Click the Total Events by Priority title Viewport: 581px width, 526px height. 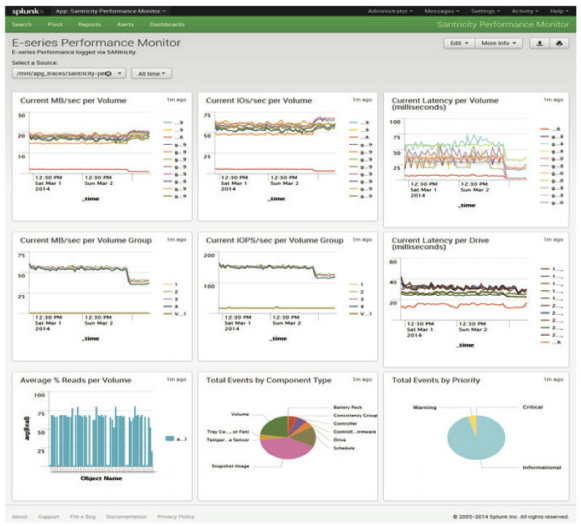pos(436,380)
